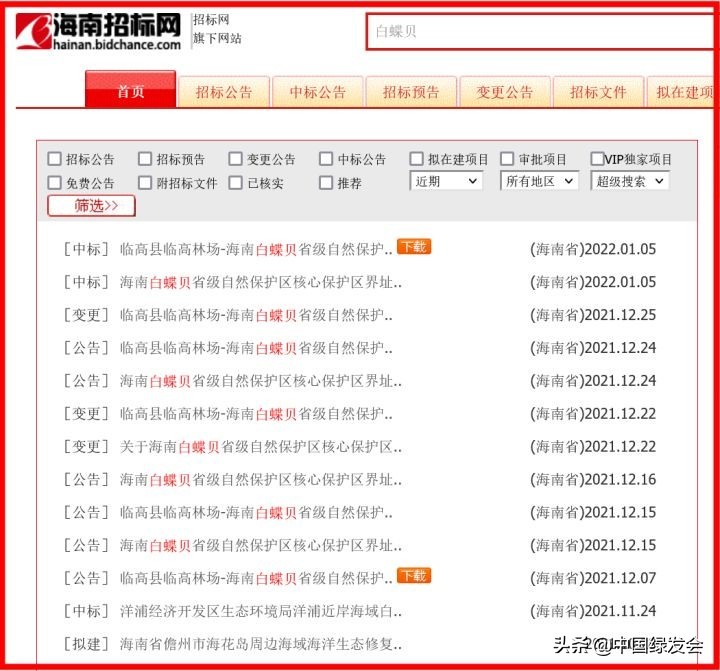Open the 洋浦经济开发区生态环境局 result link
The height and width of the screenshot is (671, 720).
[260, 611]
